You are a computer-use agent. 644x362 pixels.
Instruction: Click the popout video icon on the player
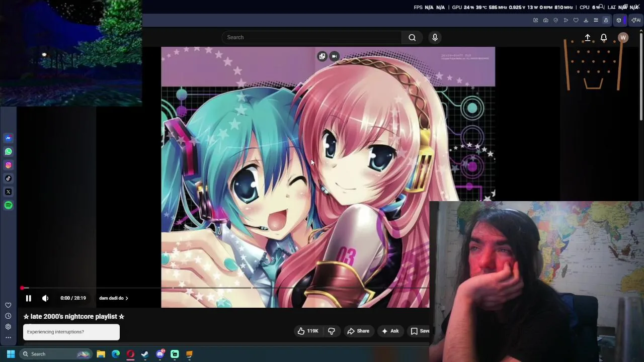pyautogui.click(x=322, y=56)
